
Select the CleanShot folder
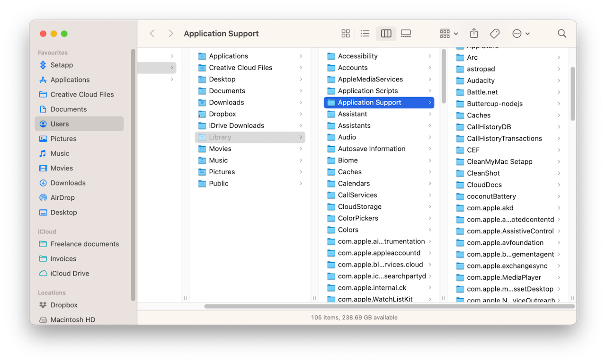point(483,173)
